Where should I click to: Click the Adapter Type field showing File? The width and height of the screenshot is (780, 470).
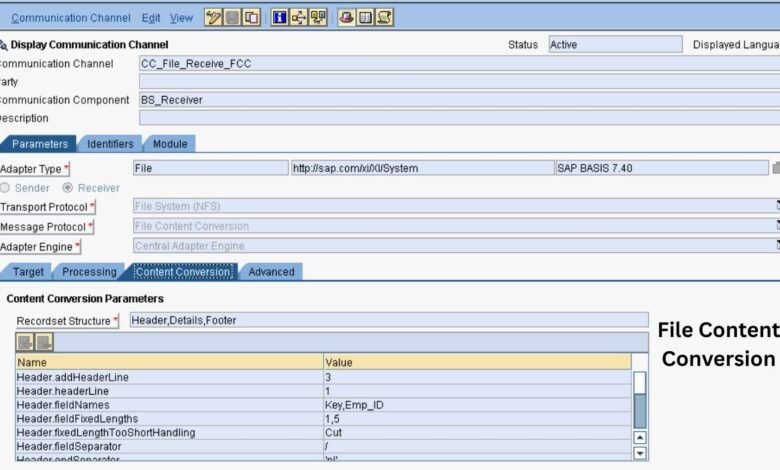pyautogui.click(x=210, y=168)
